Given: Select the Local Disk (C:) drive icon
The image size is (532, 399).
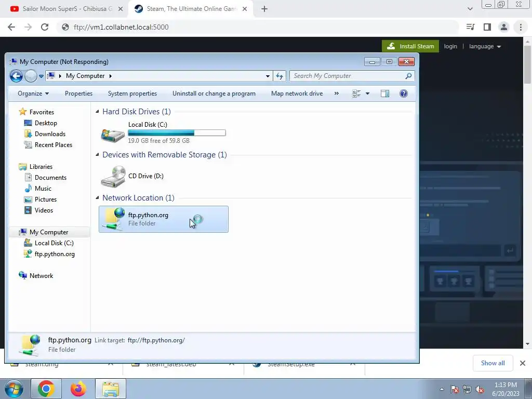Looking at the screenshot, I should pos(113,135).
